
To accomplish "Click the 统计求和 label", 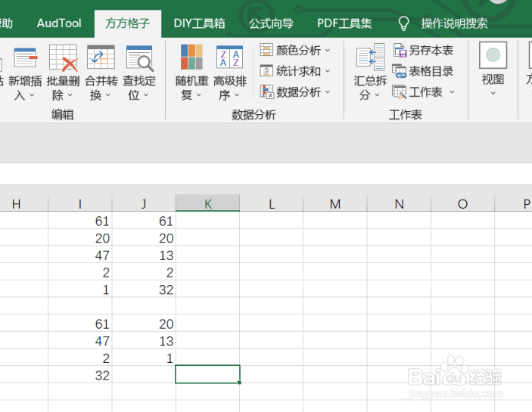I will pyautogui.click(x=298, y=71).
